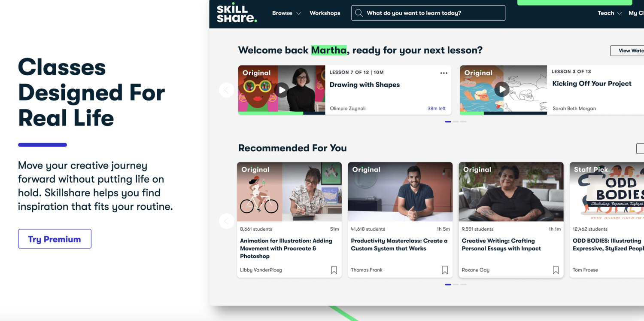The image size is (644, 321).
Task: Click the progress bar under Drawing with Shapes
Action: coord(282,113)
